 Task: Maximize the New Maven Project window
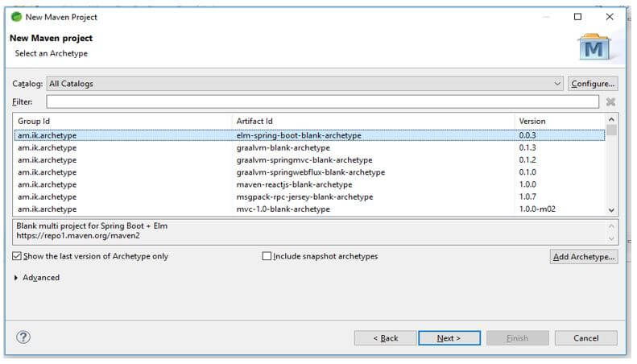tap(577, 17)
